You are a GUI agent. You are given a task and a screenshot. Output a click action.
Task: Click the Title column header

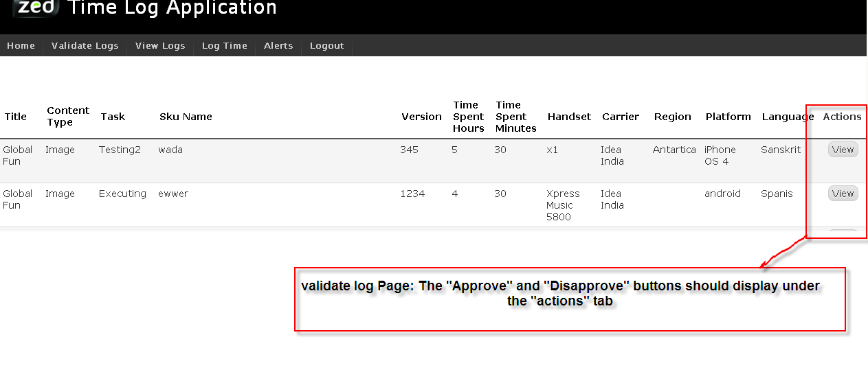pyautogui.click(x=16, y=117)
